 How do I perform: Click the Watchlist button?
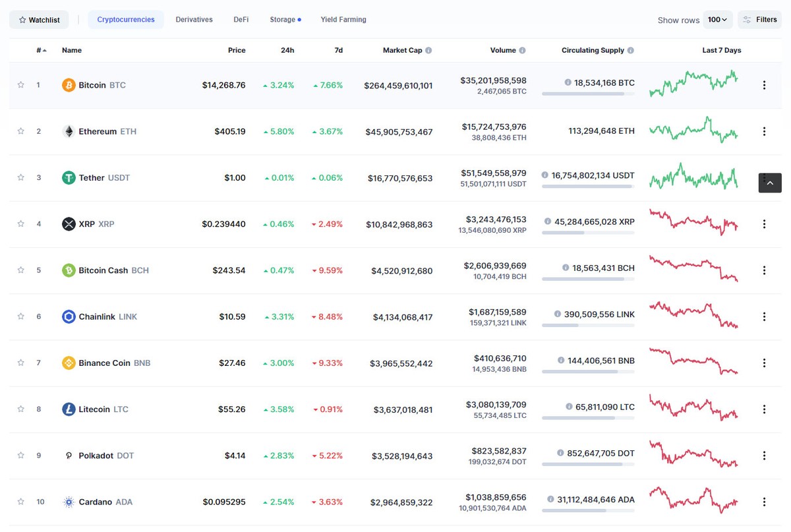click(39, 19)
